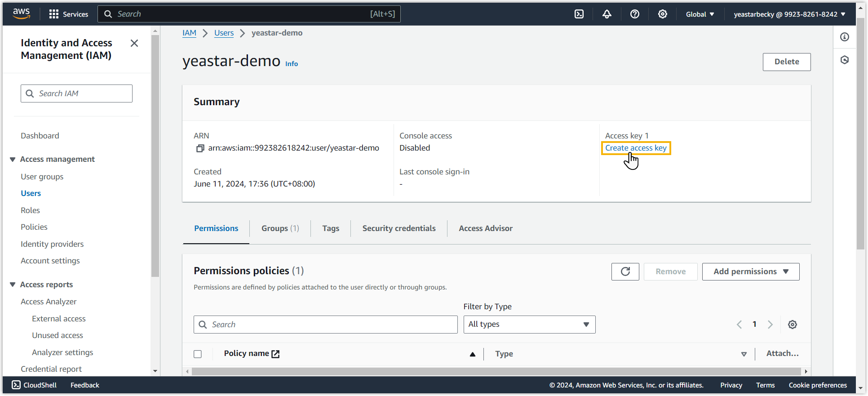Switch to the Security credentials tab

tap(399, 228)
